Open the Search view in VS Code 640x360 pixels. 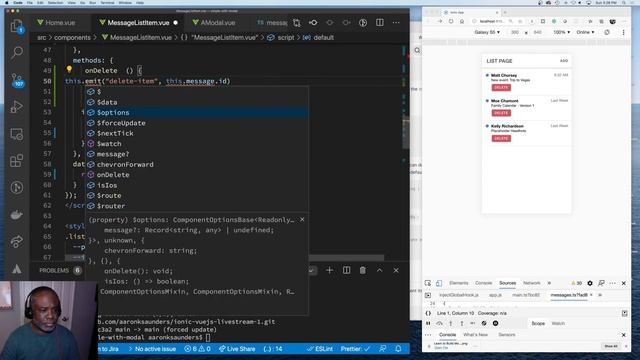tap(16, 53)
